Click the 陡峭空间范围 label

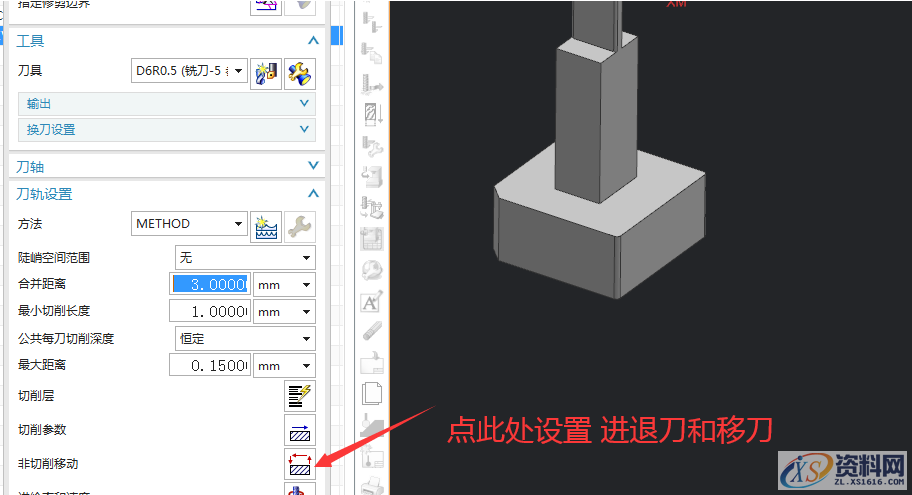(x=54, y=258)
